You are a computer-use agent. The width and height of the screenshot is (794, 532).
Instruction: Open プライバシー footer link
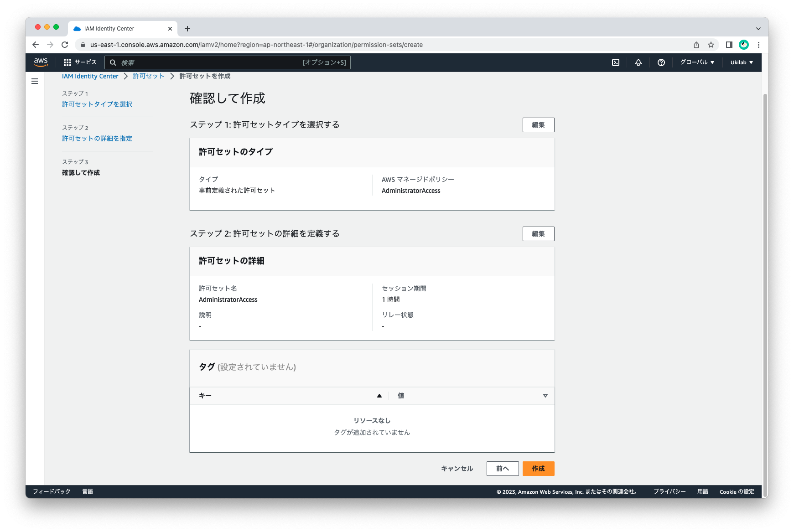click(669, 491)
